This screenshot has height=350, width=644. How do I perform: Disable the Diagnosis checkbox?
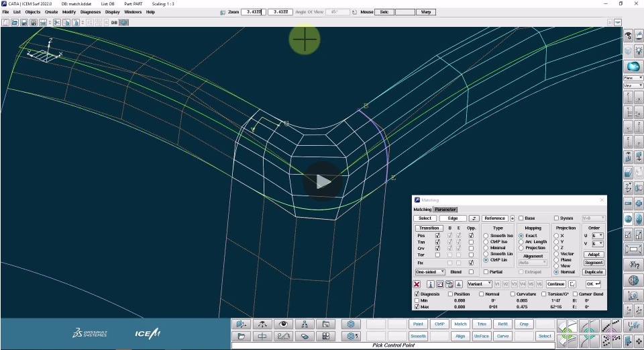point(417,294)
